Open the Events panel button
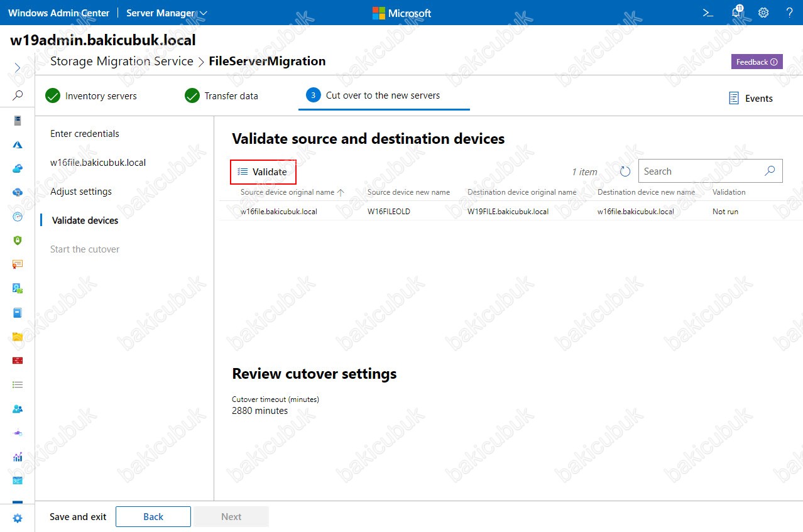803x532 pixels. 751,99
